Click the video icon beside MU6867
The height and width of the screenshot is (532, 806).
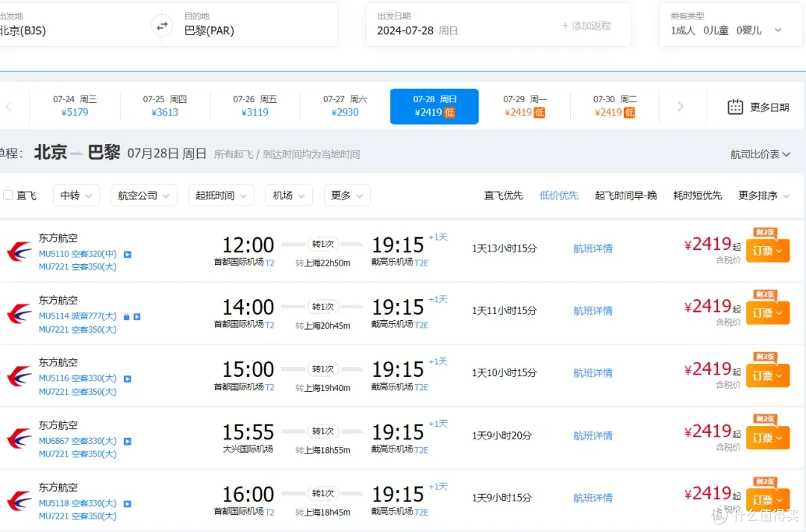click(128, 441)
